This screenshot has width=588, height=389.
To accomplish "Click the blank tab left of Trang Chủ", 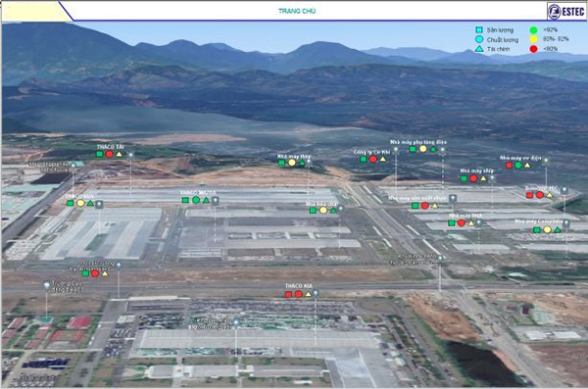I will click(33, 11).
